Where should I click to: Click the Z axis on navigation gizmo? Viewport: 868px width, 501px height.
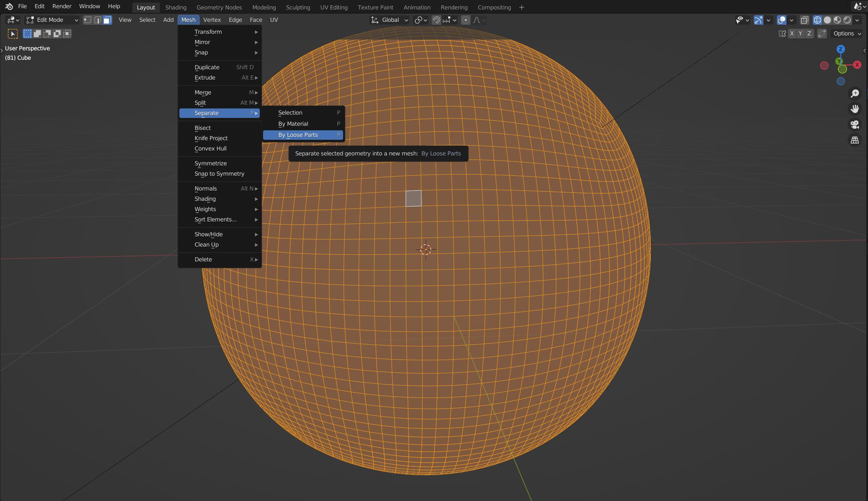click(840, 49)
